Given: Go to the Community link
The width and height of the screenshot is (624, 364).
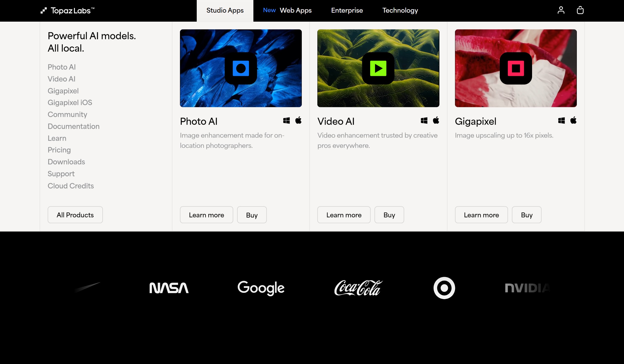Looking at the screenshot, I should [67, 114].
